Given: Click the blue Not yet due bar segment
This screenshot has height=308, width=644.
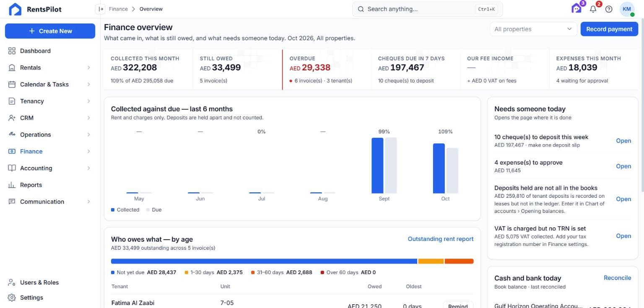Looking at the screenshot, I should pos(264,261).
